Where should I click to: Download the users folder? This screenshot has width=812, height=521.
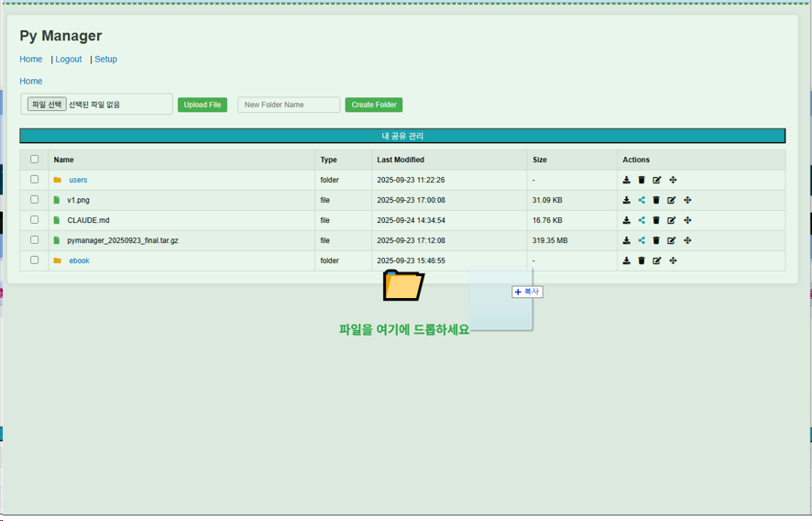pos(627,180)
